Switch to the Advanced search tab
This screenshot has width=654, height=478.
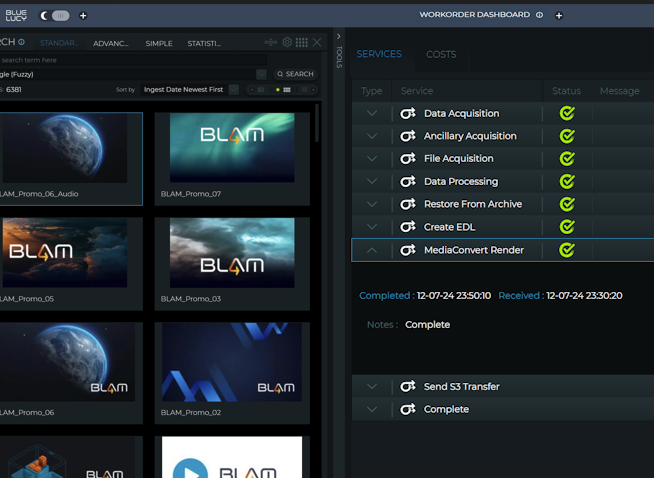pyautogui.click(x=111, y=43)
